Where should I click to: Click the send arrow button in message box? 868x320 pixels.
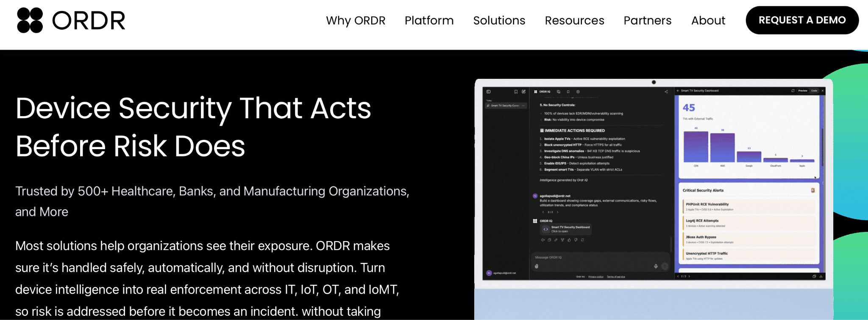click(665, 266)
